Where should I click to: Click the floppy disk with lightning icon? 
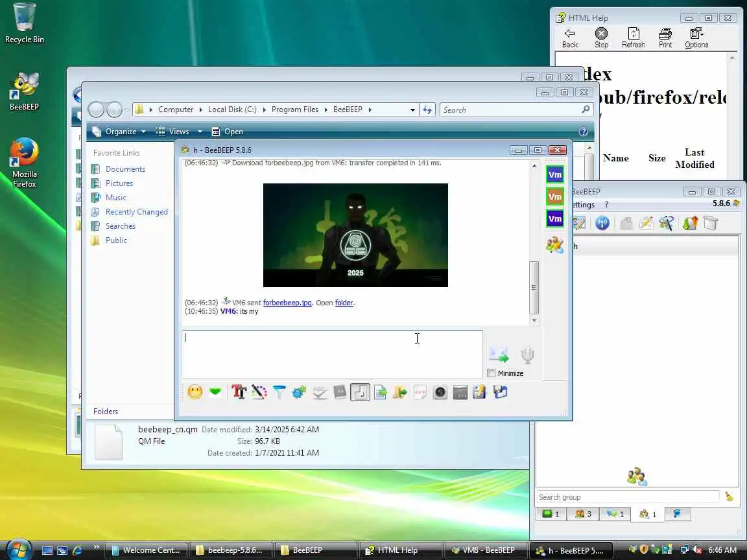[480, 392]
